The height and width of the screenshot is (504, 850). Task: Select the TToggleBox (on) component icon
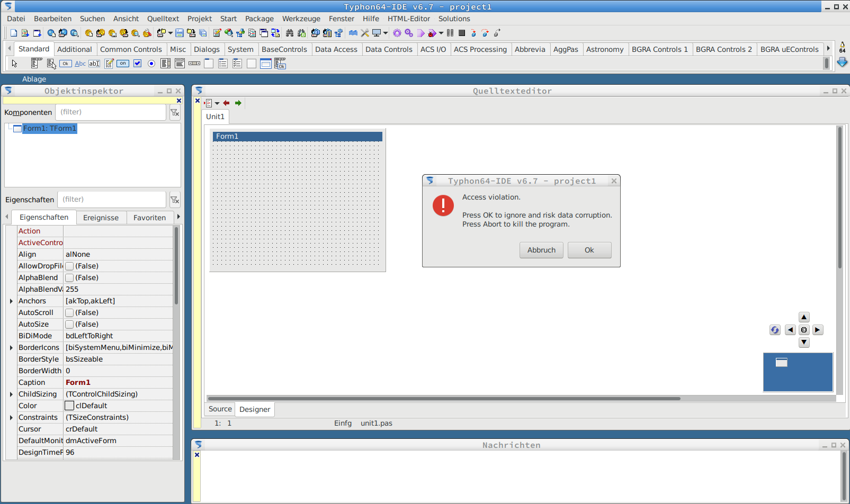123,64
